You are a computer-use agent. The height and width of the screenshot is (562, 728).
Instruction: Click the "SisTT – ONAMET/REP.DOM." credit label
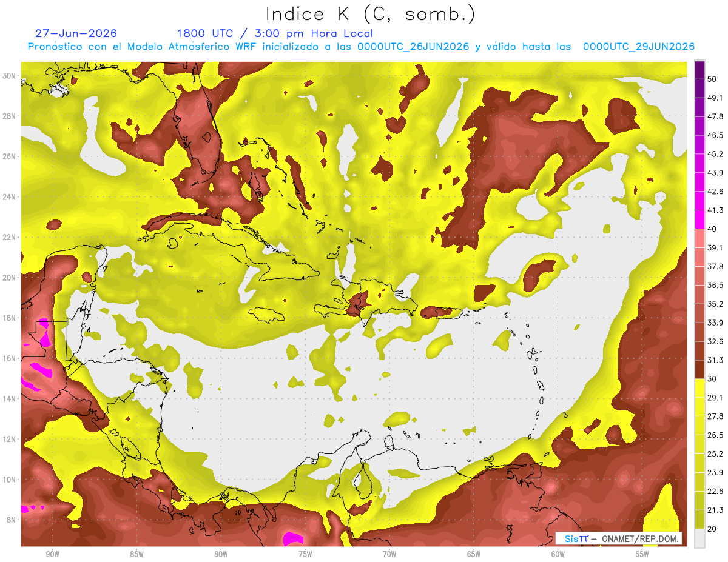click(619, 538)
